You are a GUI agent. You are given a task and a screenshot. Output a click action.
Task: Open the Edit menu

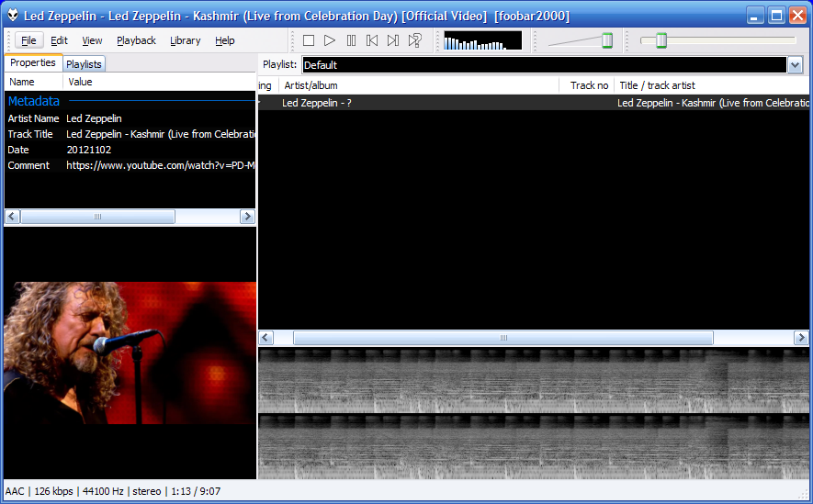pos(59,40)
